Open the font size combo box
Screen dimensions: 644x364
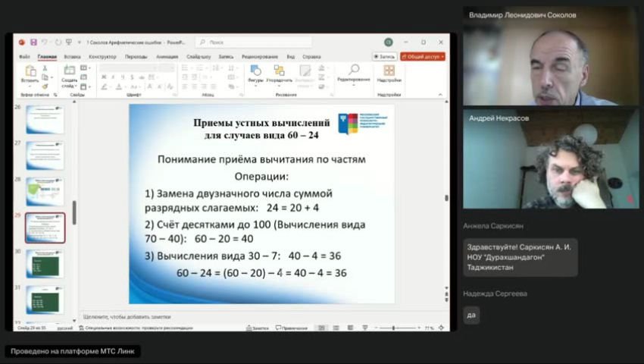coord(167,67)
